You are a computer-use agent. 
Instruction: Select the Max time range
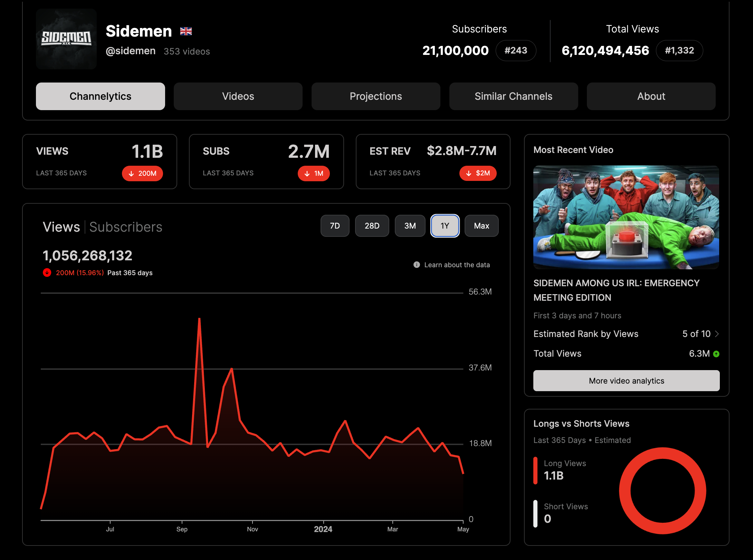tap(482, 226)
